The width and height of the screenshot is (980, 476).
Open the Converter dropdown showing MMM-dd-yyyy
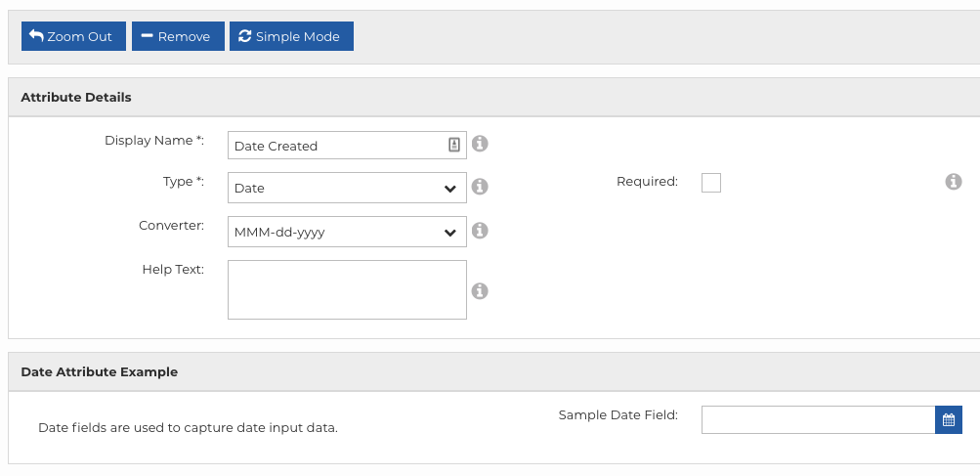tap(347, 232)
